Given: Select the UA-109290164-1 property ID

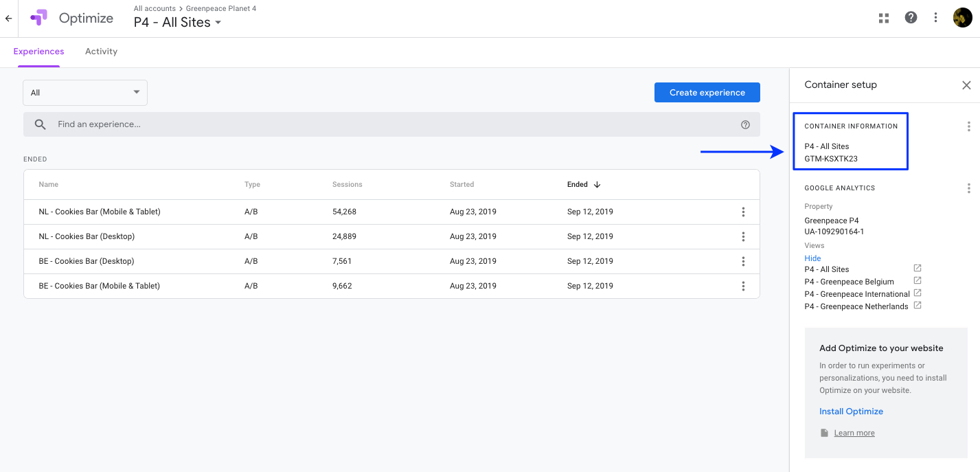Looking at the screenshot, I should (x=834, y=232).
